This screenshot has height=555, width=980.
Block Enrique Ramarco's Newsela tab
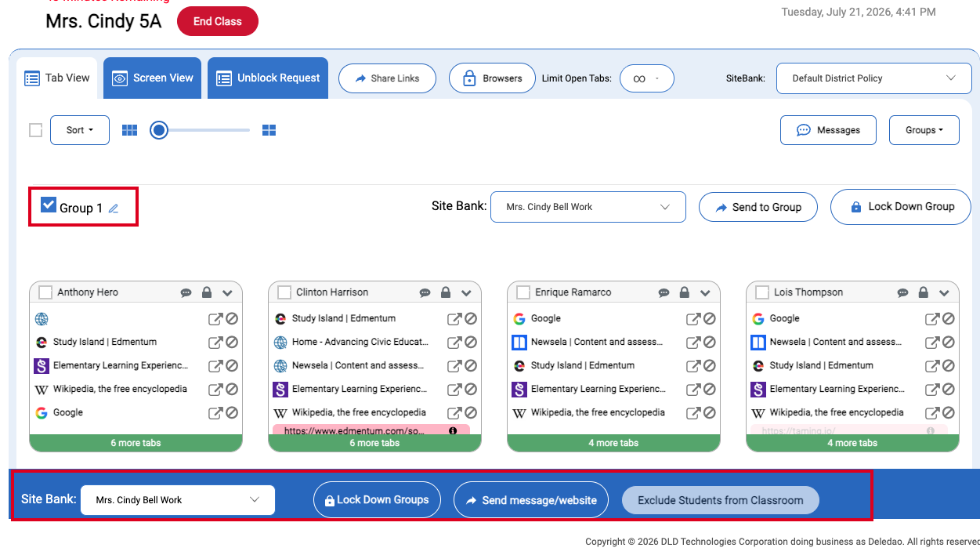pyautogui.click(x=710, y=343)
